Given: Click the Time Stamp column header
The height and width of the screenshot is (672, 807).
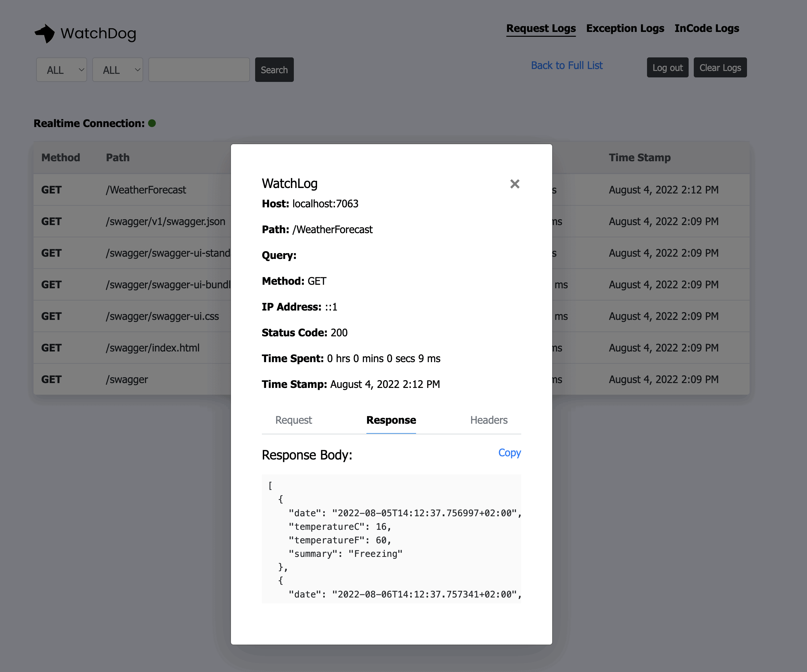Looking at the screenshot, I should point(640,158).
